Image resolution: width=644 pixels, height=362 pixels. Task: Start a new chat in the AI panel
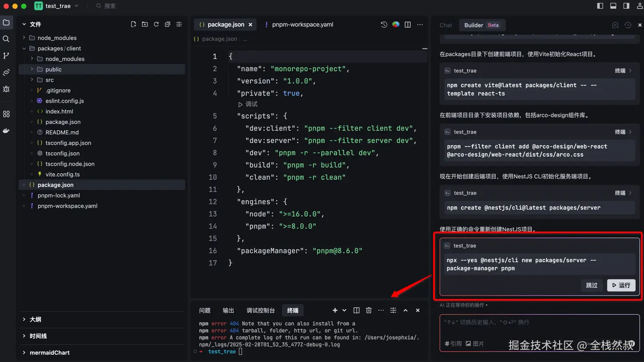coord(615,25)
